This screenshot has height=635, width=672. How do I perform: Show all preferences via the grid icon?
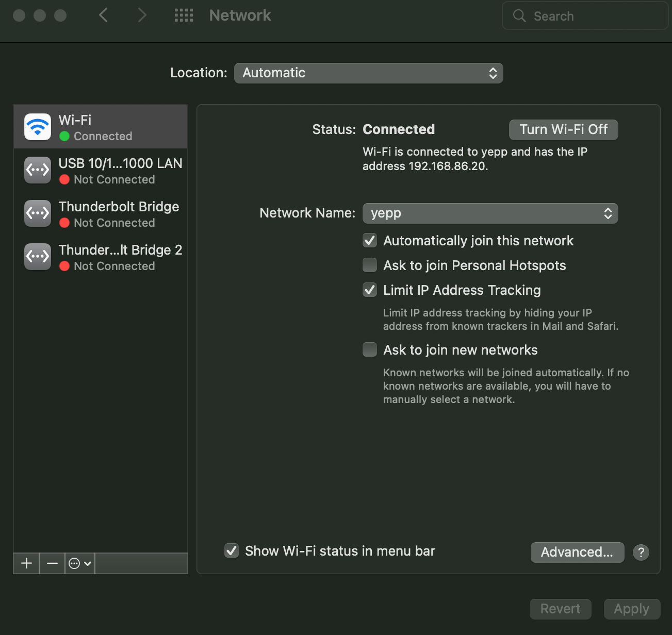pyautogui.click(x=184, y=15)
